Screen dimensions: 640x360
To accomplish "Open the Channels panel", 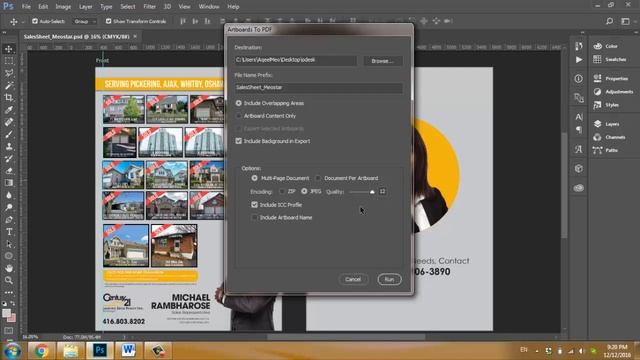I will click(x=609, y=137).
